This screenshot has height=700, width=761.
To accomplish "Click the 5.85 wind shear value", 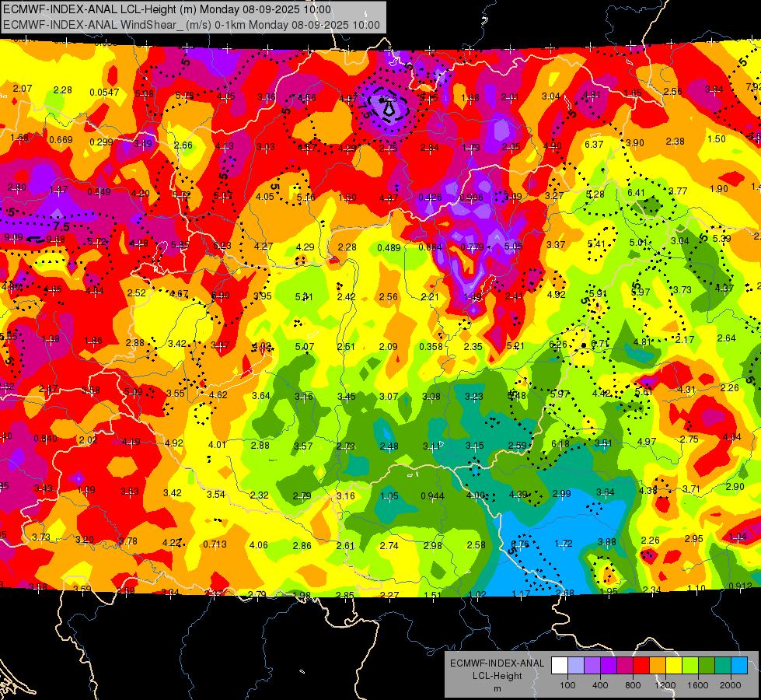I will click(x=180, y=245).
